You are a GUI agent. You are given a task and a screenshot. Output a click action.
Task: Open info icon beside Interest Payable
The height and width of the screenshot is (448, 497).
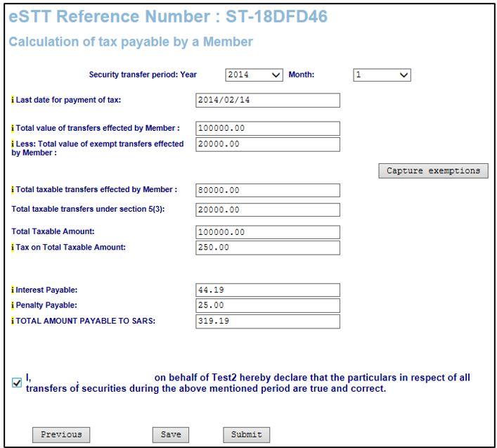pos(13,290)
